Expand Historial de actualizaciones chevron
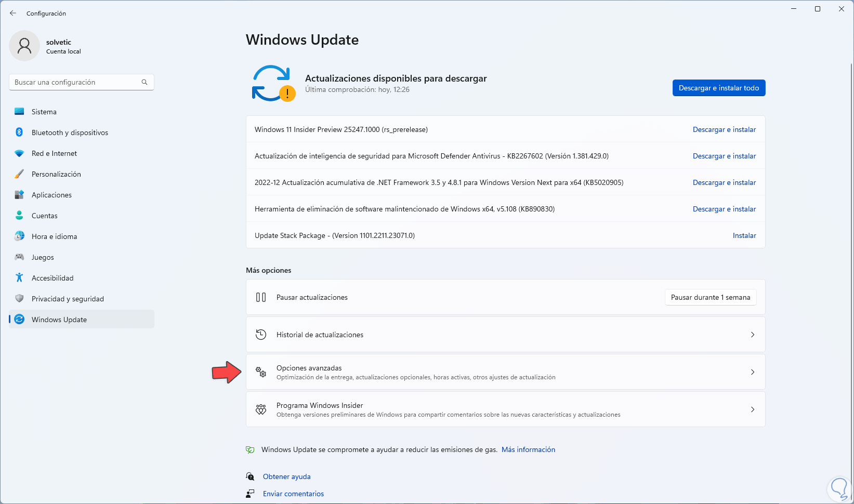The image size is (854, 504). point(752,335)
